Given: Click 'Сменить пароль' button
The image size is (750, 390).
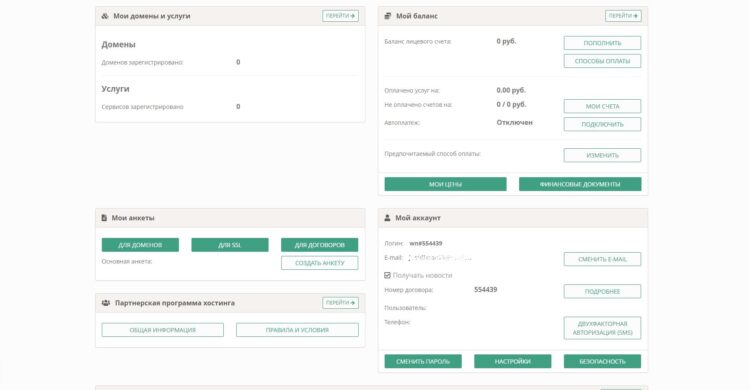Looking at the screenshot, I should pyautogui.click(x=423, y=362).
